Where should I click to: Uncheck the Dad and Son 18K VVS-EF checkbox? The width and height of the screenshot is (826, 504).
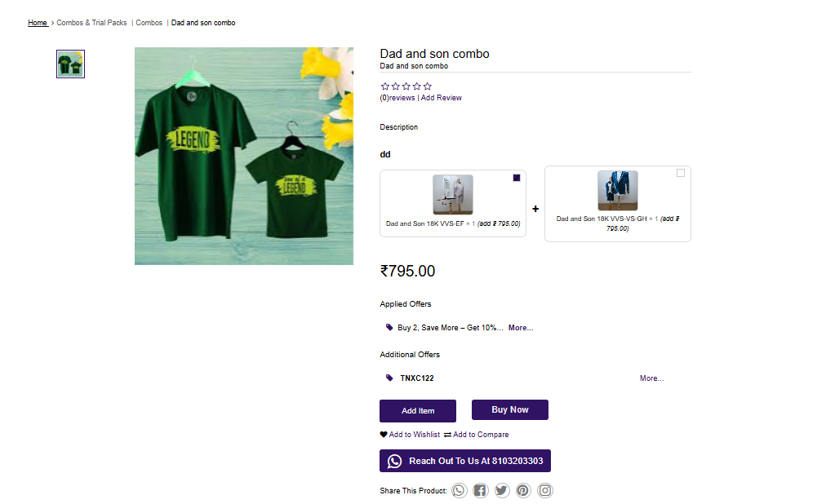(x=517, y=178)
